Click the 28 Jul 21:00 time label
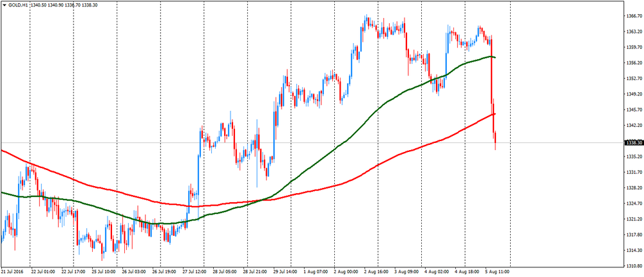The height and width of the screenshot is (277, 644). 256,272
